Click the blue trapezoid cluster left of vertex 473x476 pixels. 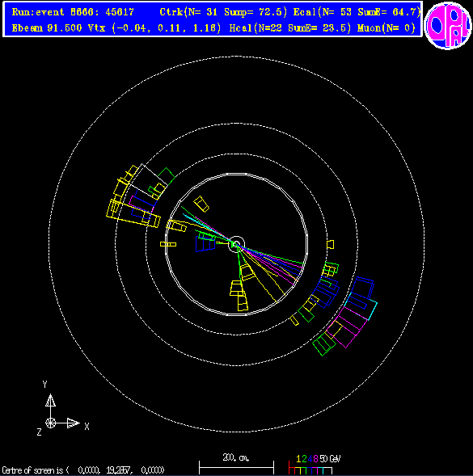205,244
